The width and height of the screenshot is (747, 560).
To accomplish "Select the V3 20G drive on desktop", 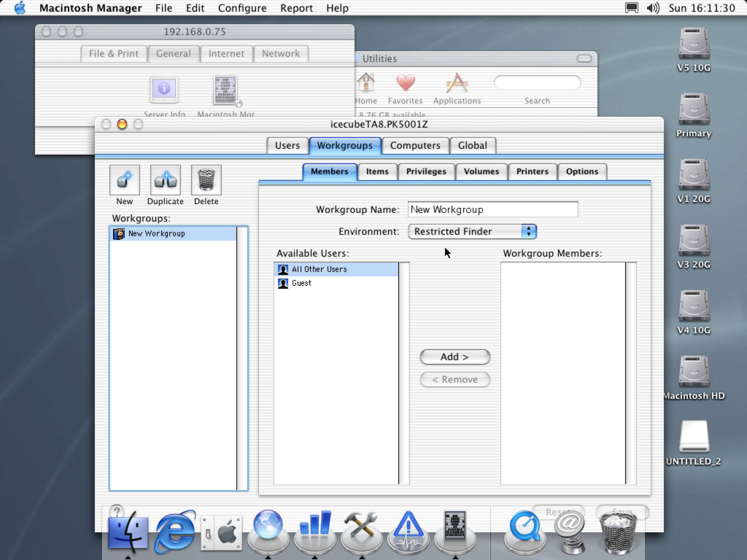I will (x=694, y=241).
